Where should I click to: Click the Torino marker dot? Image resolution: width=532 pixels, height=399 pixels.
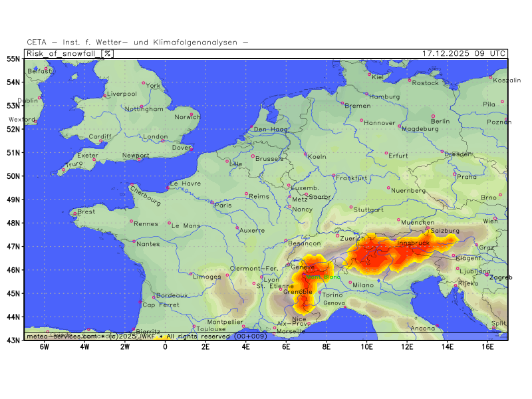(320, 292)
